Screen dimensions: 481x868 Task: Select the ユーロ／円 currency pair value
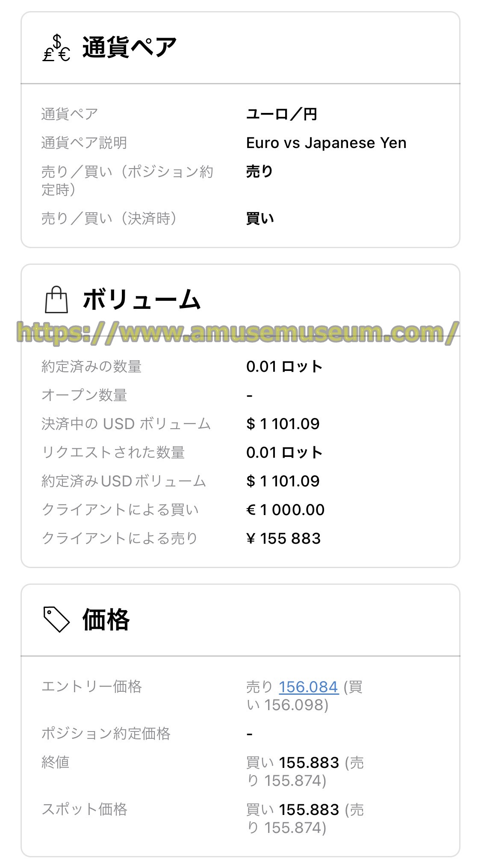point(282,114)
